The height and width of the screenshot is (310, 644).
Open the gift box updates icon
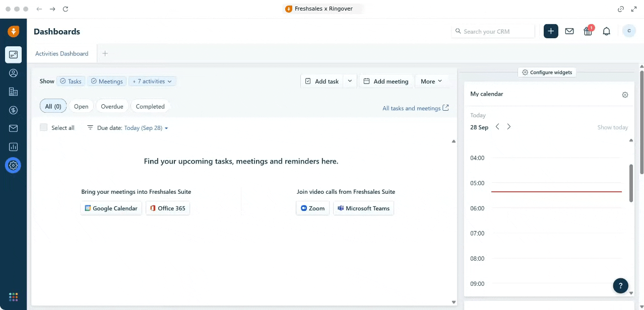[x=588, y=31]
